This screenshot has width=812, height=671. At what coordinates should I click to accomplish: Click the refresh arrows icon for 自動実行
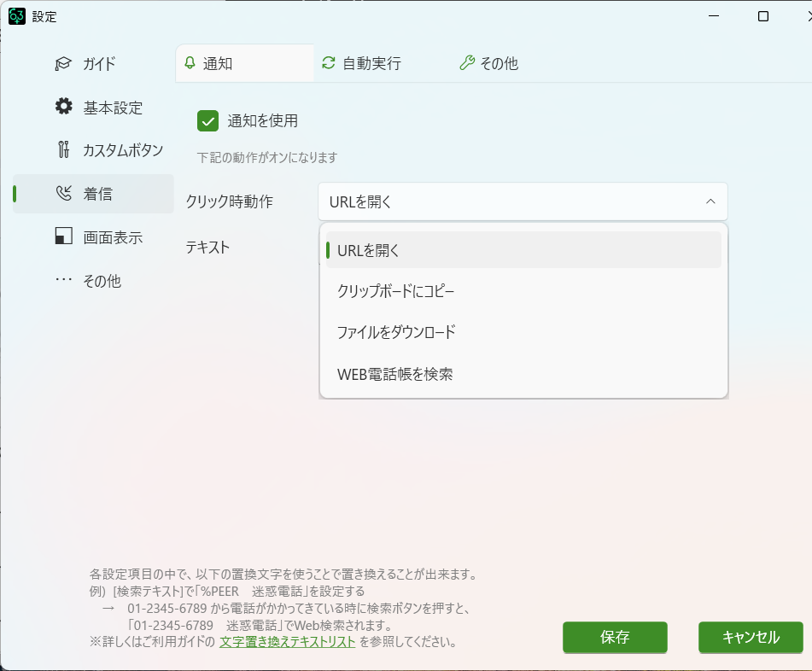[x=328, y=63]
